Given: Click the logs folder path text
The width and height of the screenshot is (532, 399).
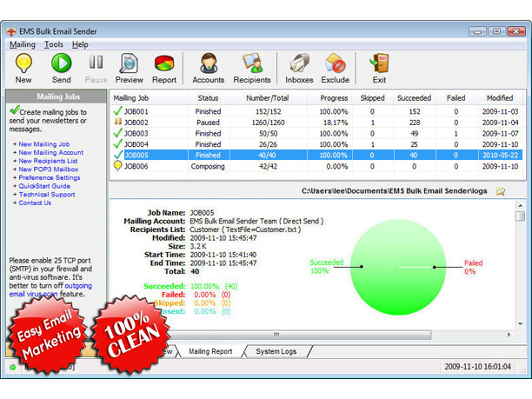Looking at the screenshot, I should (x=395, y=191).
